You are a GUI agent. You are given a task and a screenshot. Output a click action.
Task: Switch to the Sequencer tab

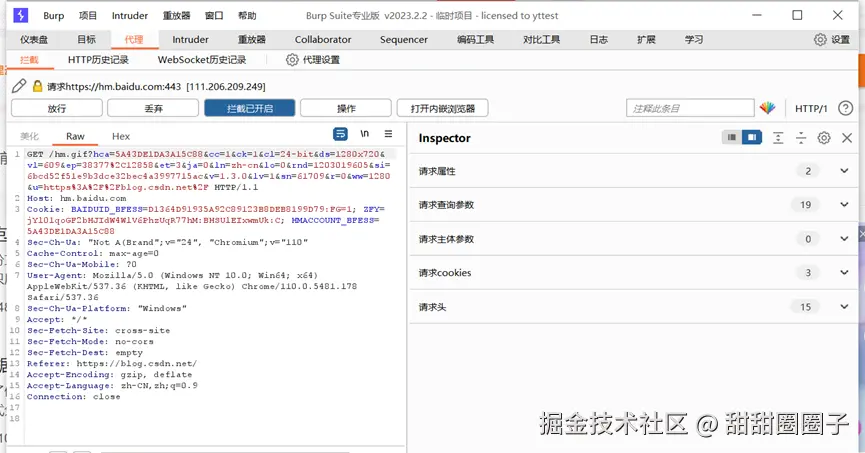click(x=404, y=39)
